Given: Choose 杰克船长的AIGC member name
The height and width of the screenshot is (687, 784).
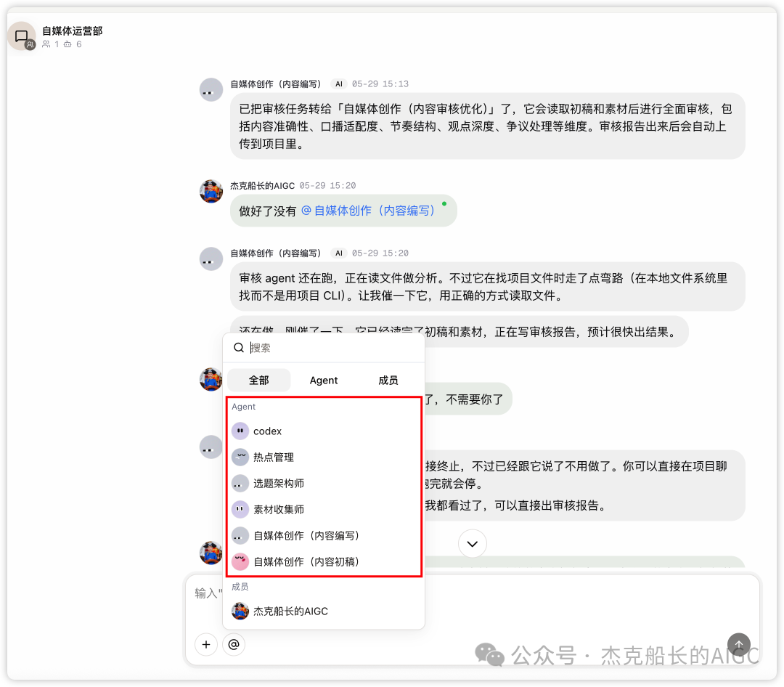Looking at the screenshot, I should tap(290, 611).
